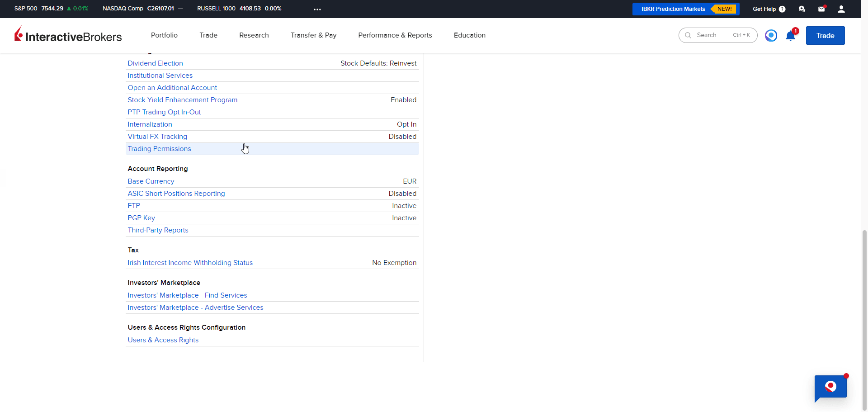Open Irish Interest Income Withholding Status
This screenshot has width=868, height=412.
point(190,263)
